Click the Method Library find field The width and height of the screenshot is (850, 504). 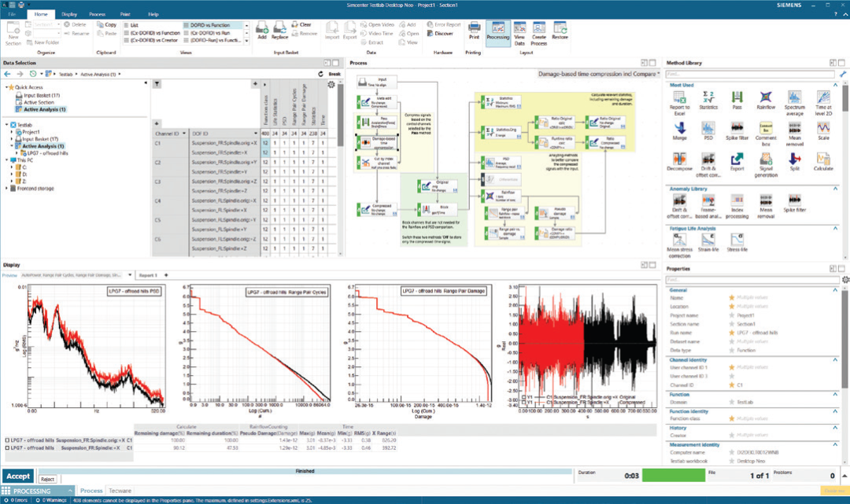click(750, 74)
